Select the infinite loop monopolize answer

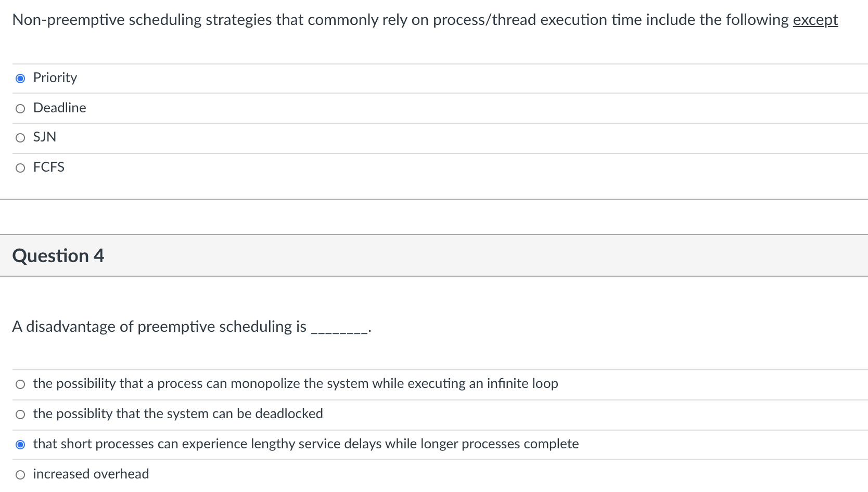(x=20, y=384)
